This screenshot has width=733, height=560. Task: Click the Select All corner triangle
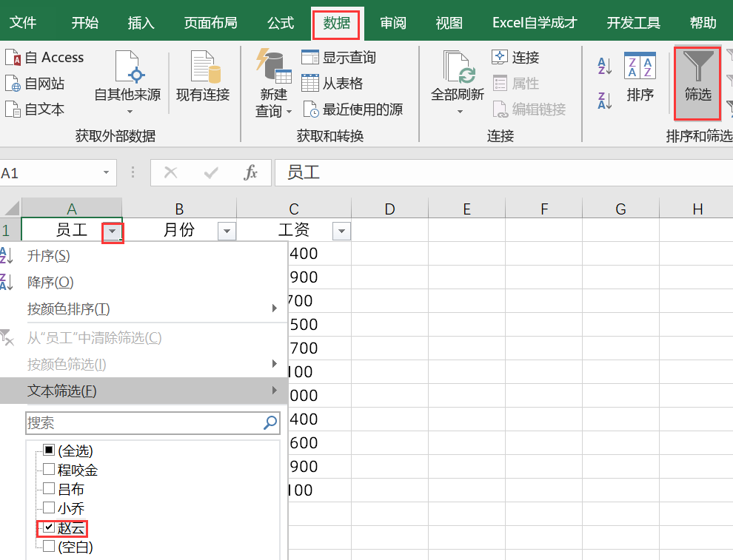pyautogui.click(x=10, y=209)
